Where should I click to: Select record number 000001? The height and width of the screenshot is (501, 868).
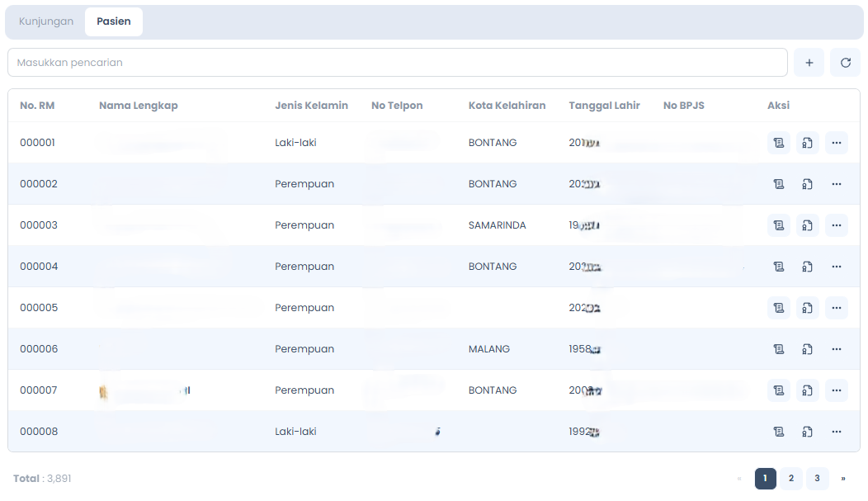[38, 143]
